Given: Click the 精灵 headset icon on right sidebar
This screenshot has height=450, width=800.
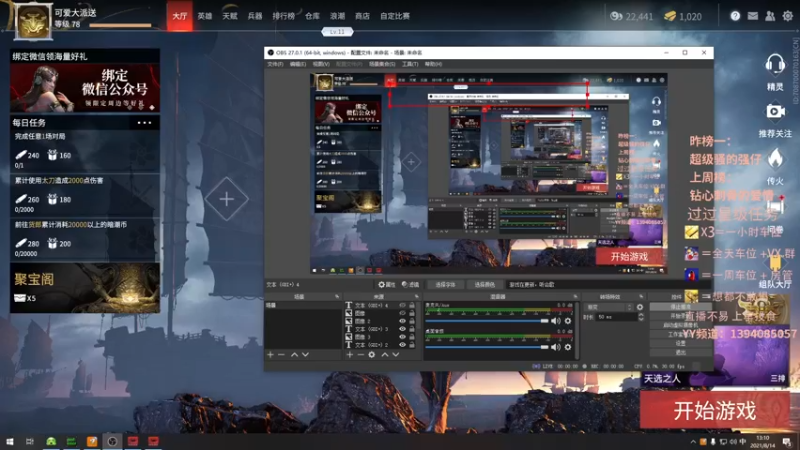Looking at the screenshot, I should [775, 65].
